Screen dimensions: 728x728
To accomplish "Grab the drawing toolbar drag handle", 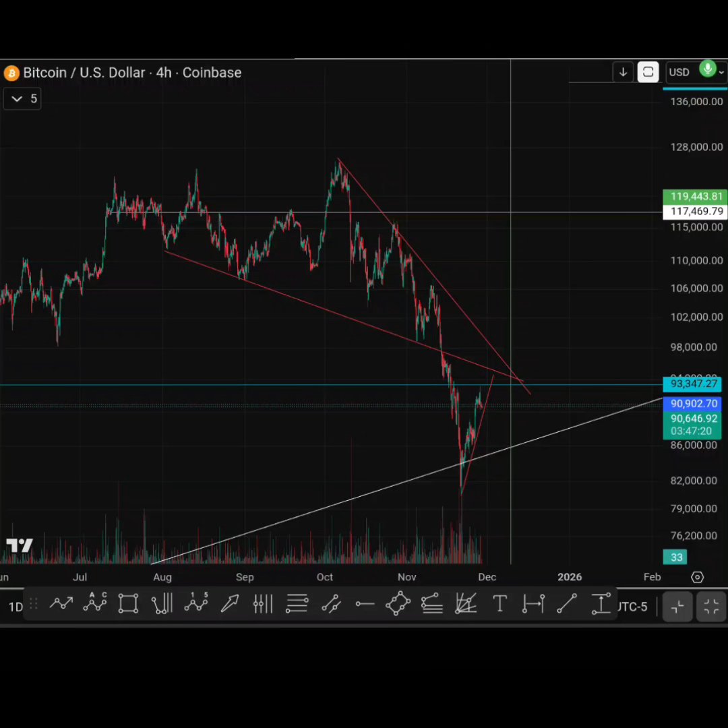I will tap(34, 604).
